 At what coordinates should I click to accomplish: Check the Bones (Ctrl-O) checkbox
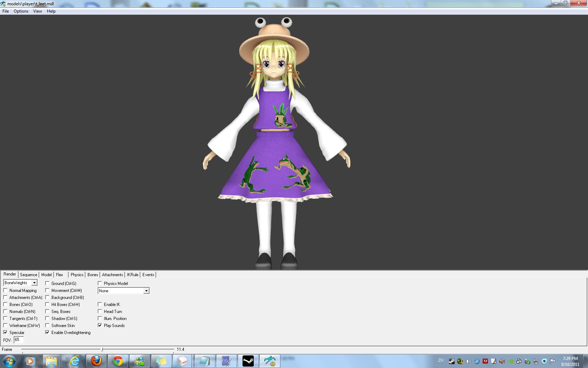click(5, 305)
